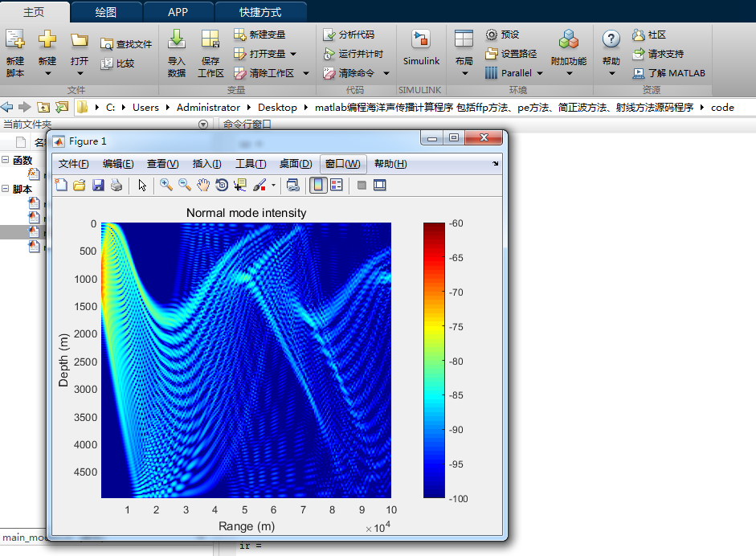Expand the Parallel dropdown
Viewport: 756px width, 556px height.
pos(540,73)
